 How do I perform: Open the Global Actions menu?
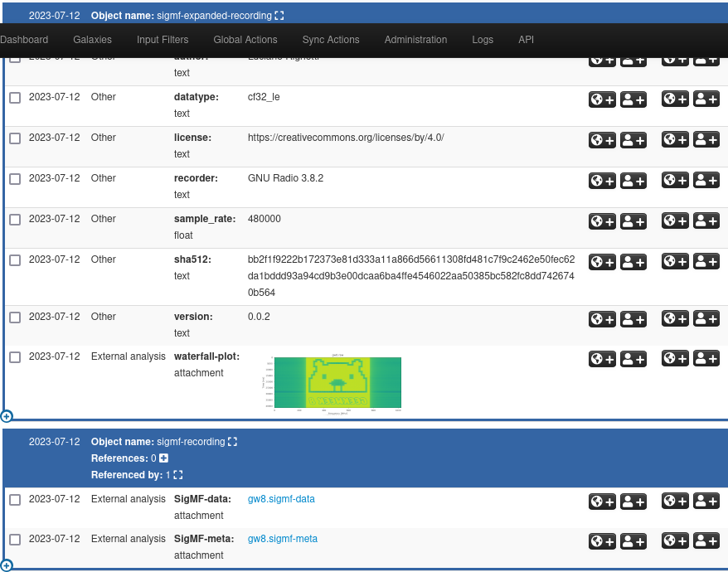[245, 40]
